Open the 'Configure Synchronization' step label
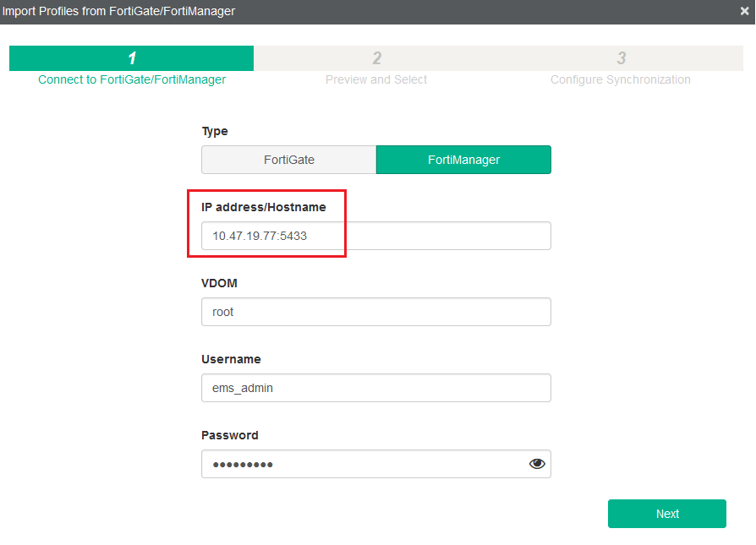Screen dimensions: 756x545 621,79
